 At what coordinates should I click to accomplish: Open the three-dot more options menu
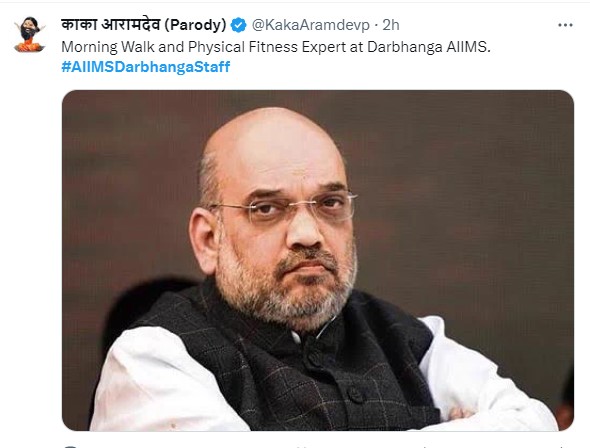pyautogui.click(x=565, y=25)
